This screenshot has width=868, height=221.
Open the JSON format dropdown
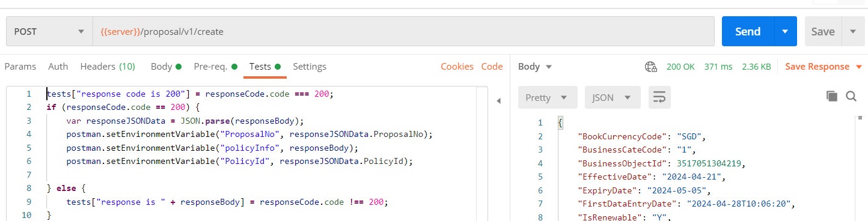613,97
